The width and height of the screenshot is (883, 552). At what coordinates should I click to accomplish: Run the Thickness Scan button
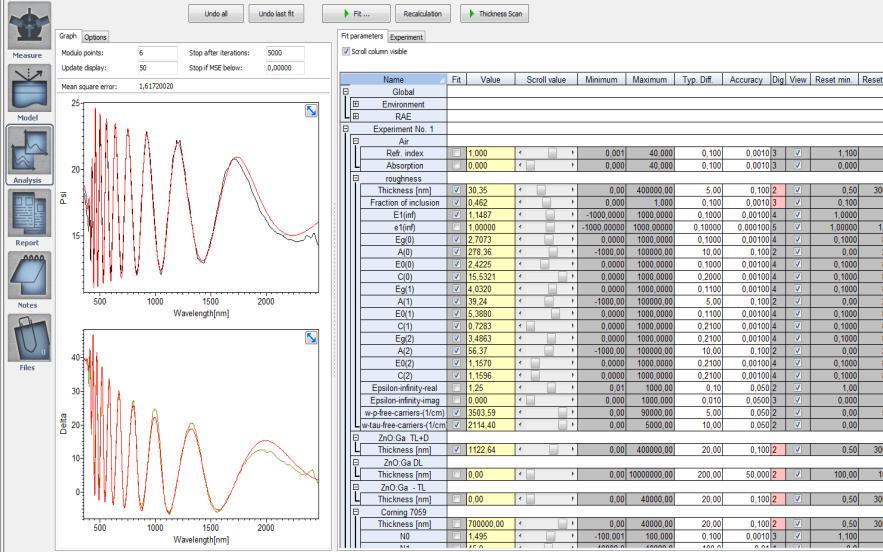[x=494, y=14]
